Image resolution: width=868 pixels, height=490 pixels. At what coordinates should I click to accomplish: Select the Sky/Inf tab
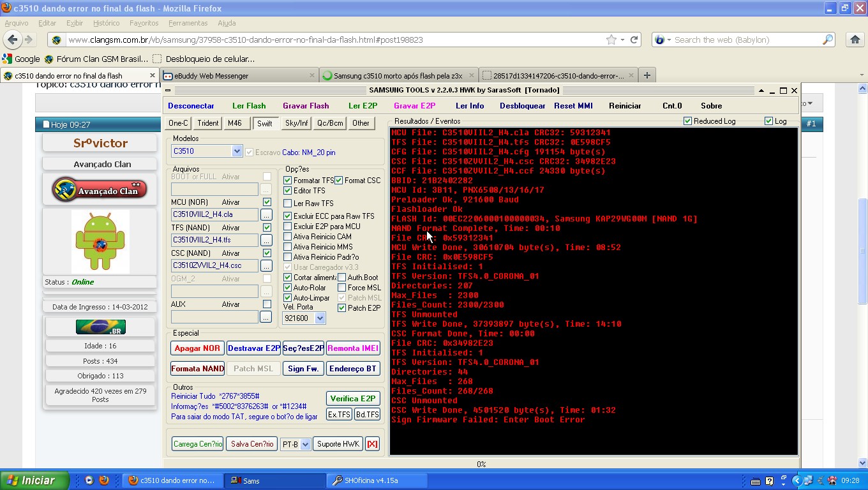297,123
